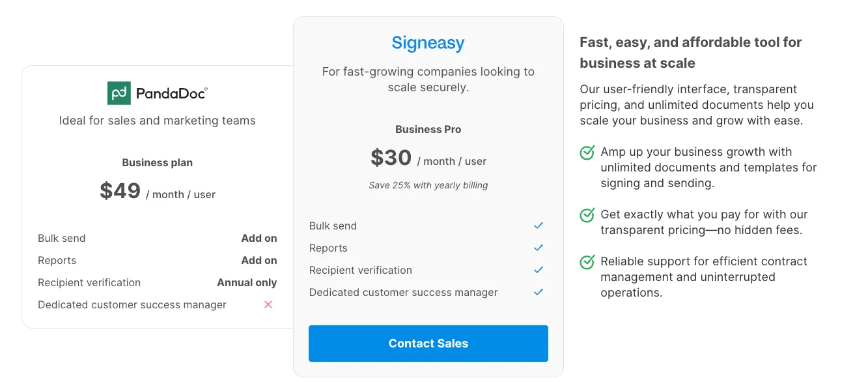
Task: Click the green check beside transparent pricing
Action: click(x=587, y=215)
